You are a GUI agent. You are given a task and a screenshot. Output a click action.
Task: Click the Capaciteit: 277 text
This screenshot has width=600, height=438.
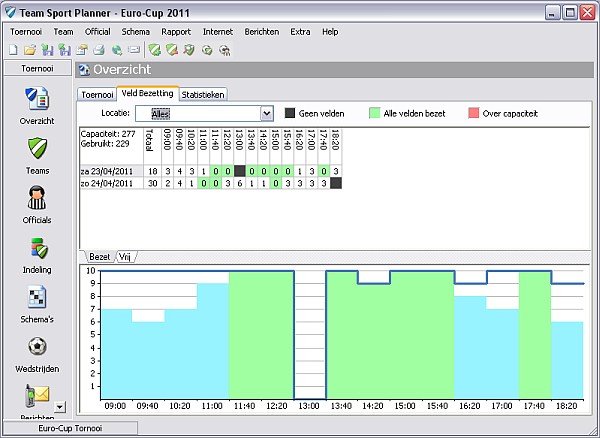pyautogui.click(x=108, y=134)
